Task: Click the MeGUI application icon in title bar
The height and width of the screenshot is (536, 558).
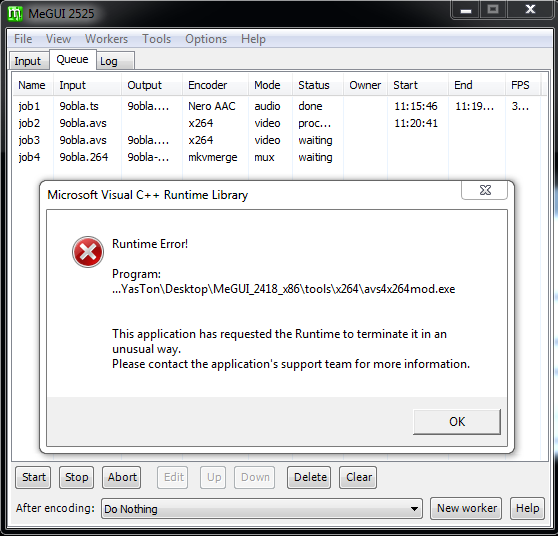Action: pyautogui.click(x=15, y=14)
